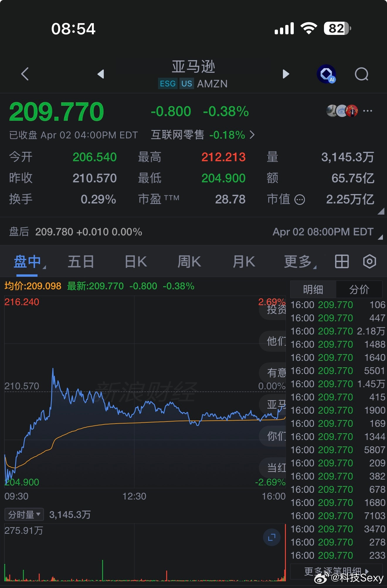Viewport: 387px width, 588px height.
Task: Open 更多逐笔明细 more tick details
Action: (337, 571)
